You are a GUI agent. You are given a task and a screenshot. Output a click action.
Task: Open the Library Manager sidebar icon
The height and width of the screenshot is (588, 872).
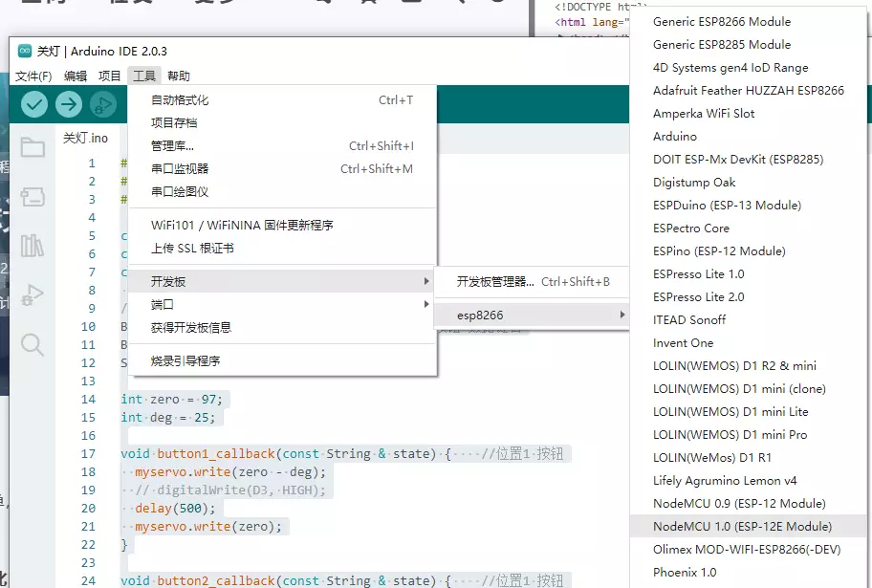[x=33, y=246]
